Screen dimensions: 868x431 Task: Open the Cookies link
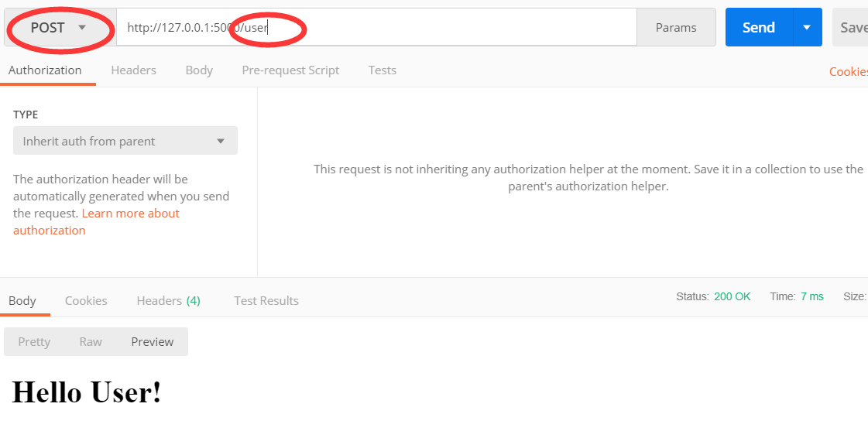(848, 72)
